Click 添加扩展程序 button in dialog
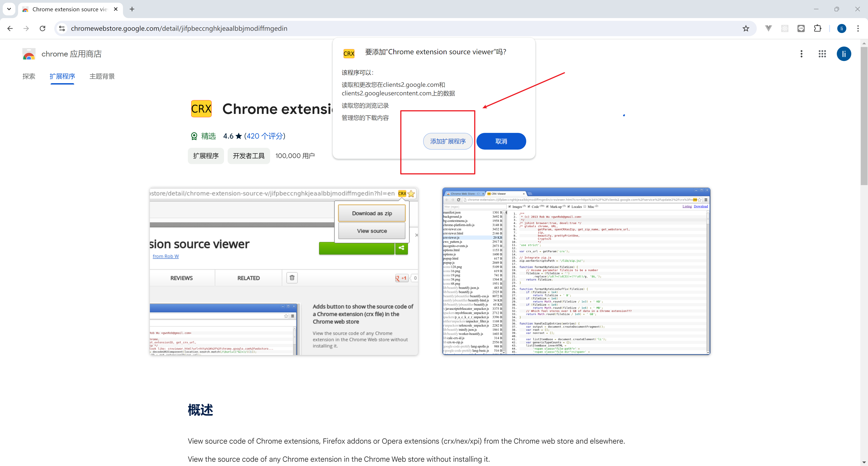The width and height of the screenshot is (868, 466). pos(448,141)
